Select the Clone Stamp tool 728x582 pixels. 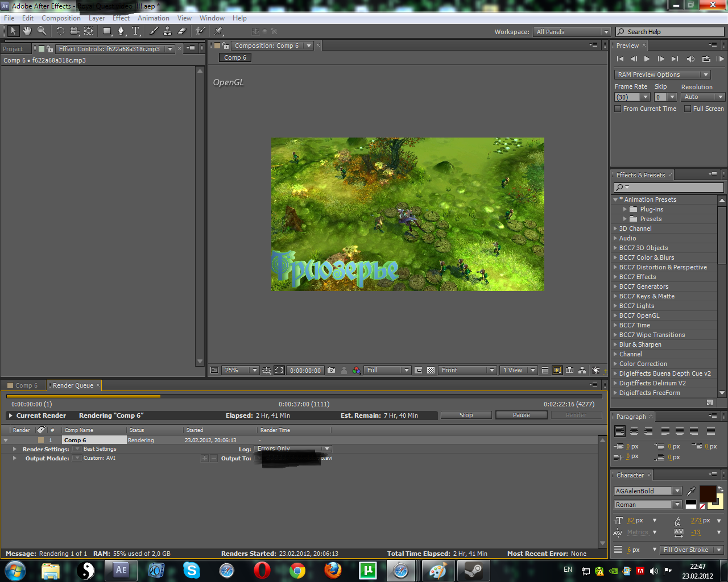coord(167,31)
